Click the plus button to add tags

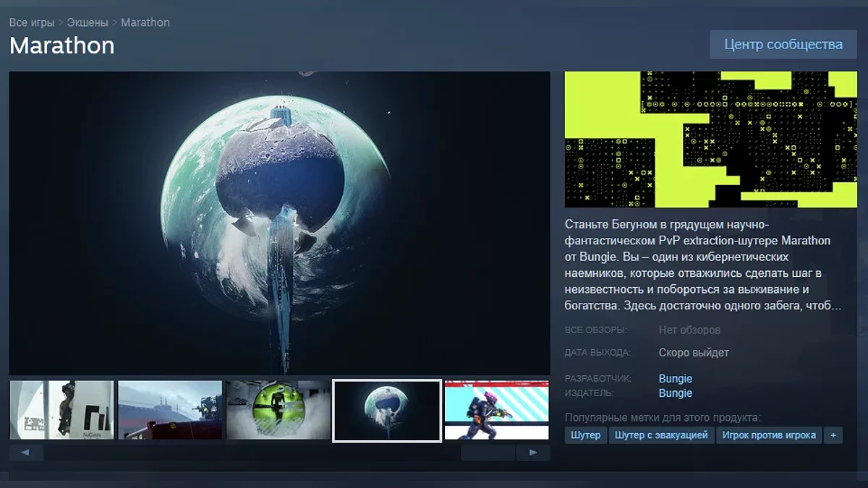[833, 435]
